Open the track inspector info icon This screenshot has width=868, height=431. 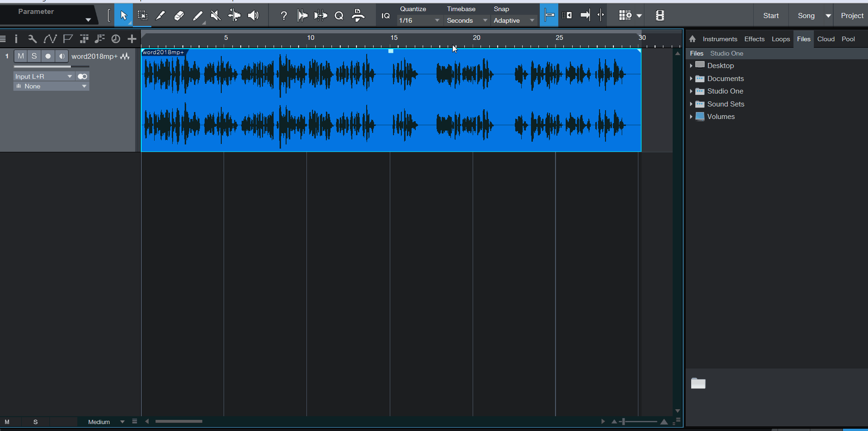tap(16, 39)
